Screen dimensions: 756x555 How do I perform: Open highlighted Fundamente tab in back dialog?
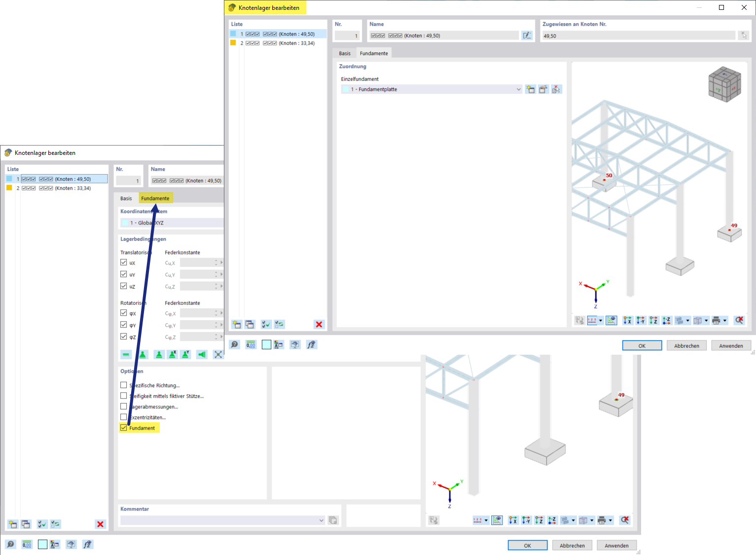point(155,198)
